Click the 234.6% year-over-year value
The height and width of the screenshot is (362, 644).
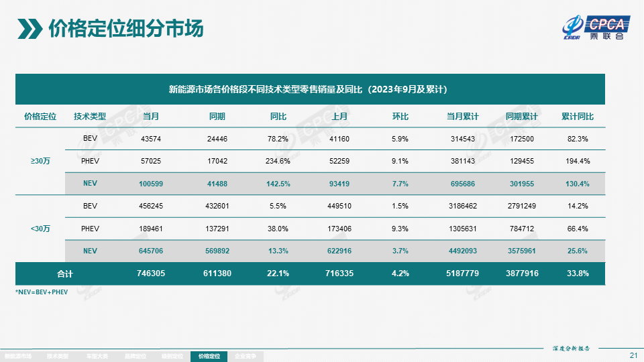[278, 161]
